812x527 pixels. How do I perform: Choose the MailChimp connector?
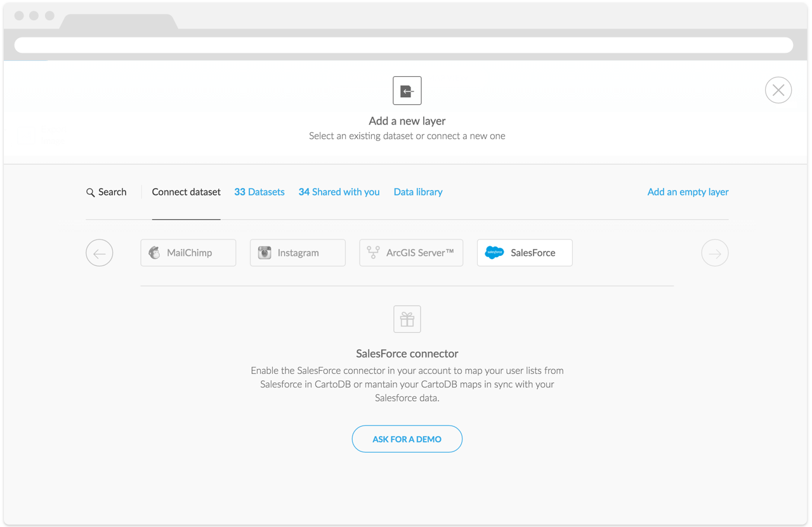[x=188, y=253]
